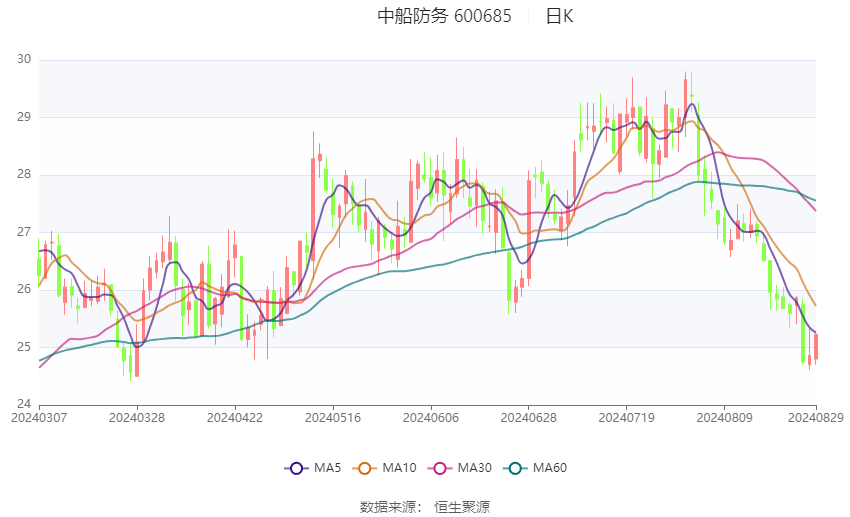Click x-axis date label 20240829
The width and height of the screenshot is (850, 517).
click(816, 418)
